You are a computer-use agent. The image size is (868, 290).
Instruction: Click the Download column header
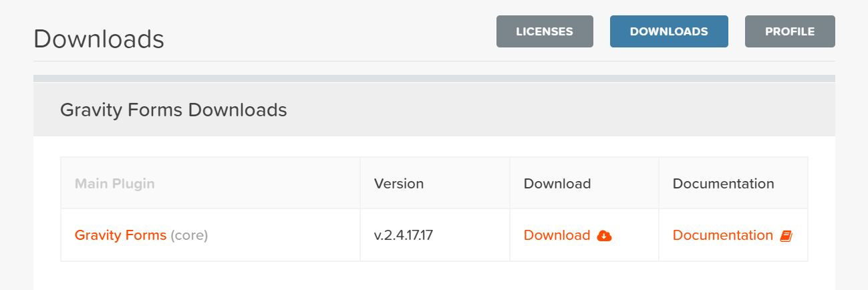[x=557, y=183]
